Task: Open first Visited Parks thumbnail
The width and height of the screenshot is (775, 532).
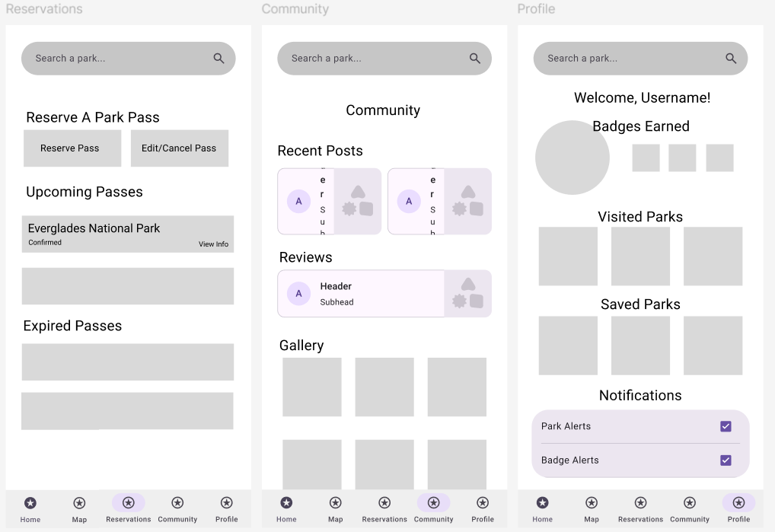Action: (x=568, y=256)
